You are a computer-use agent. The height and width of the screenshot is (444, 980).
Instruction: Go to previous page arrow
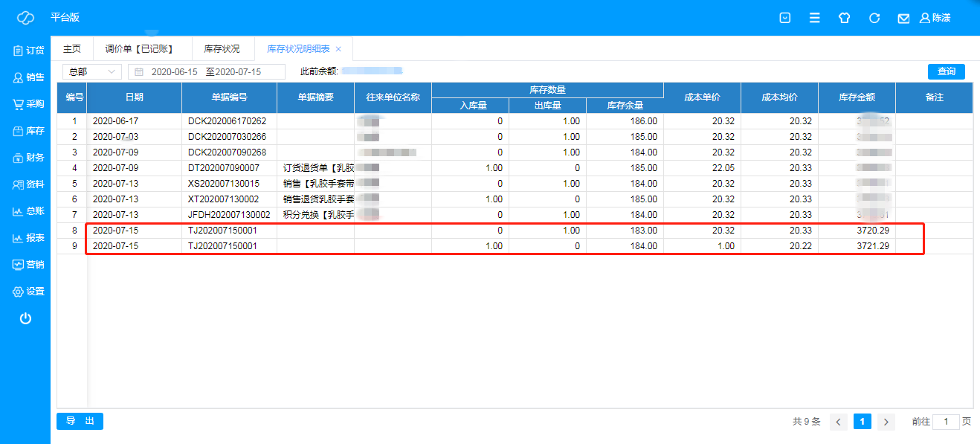(839, 422)
